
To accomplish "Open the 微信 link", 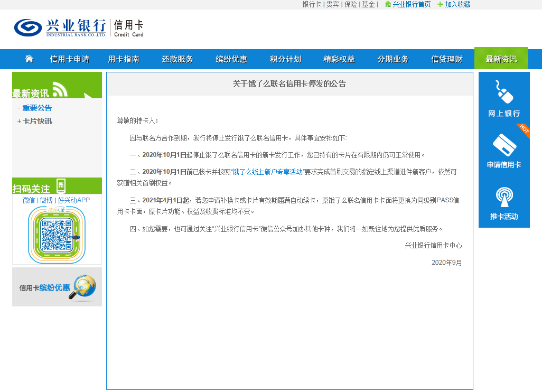I will point(29,200).
